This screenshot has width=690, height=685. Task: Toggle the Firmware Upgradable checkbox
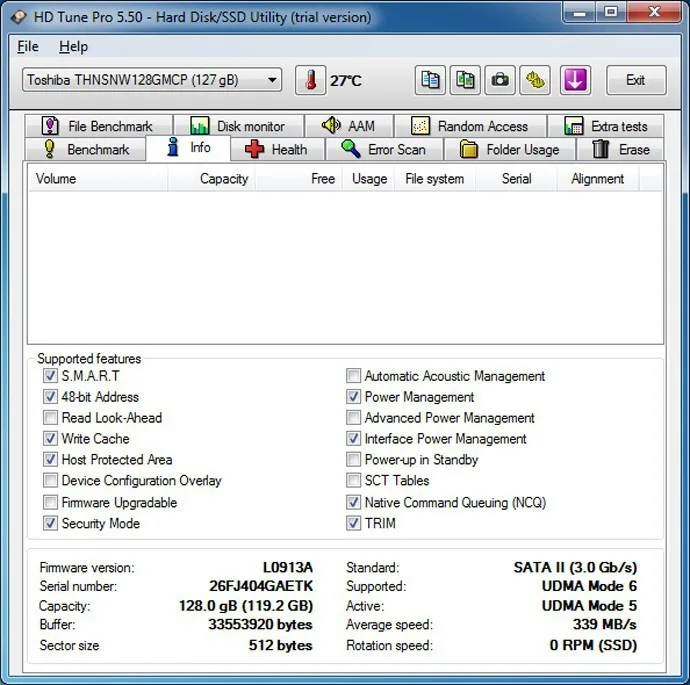(50, 502)
